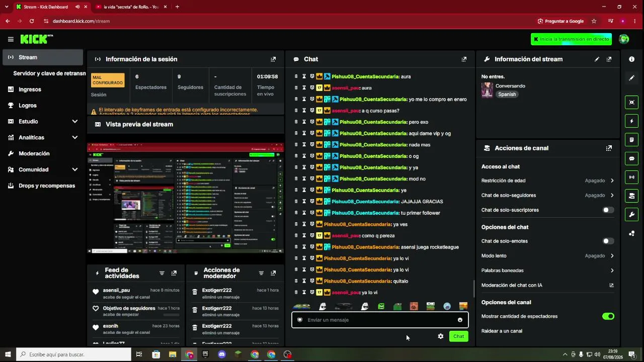Image resolution: width=644 pixels, height=362 pixels.
Task: Pop out the Chat panel
Action: click(x=464, y=59)
